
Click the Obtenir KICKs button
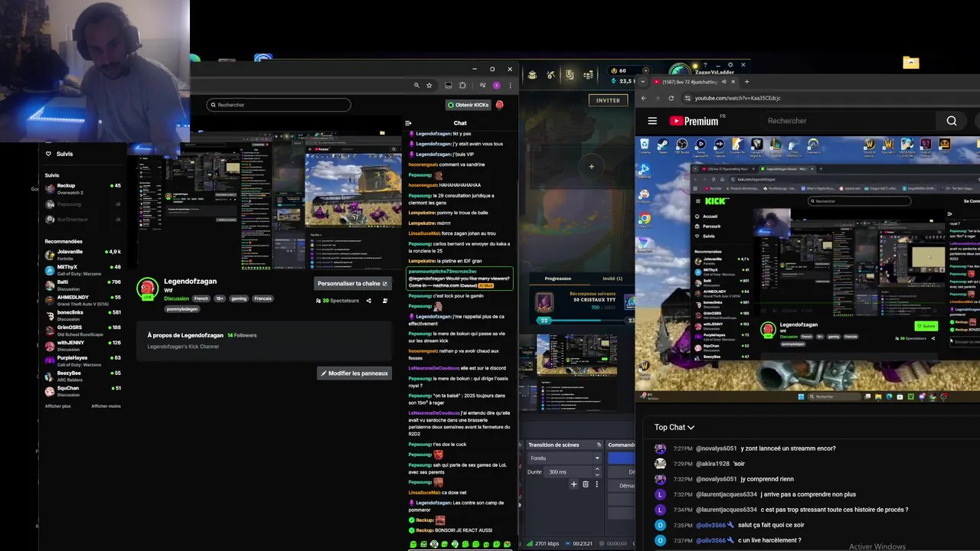[468, 105]
